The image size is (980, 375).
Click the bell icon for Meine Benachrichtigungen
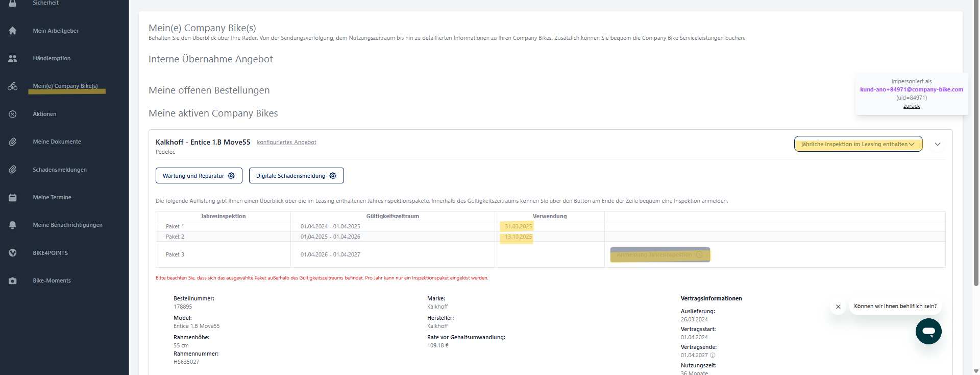click(x=13, y=225)
